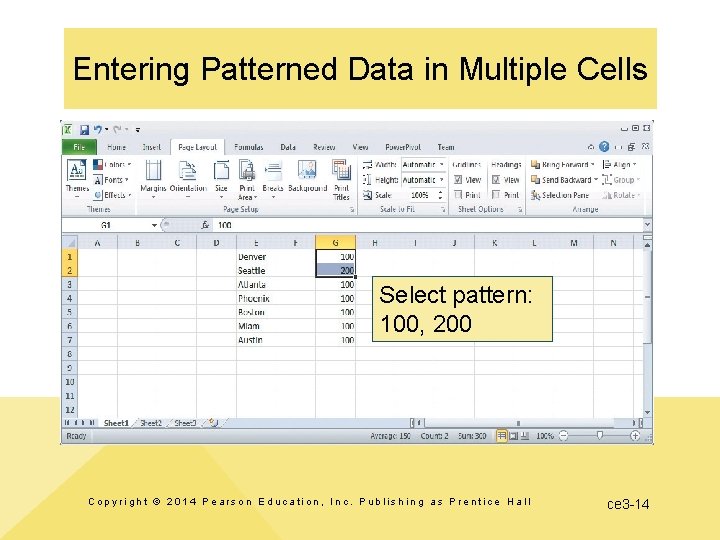Open the Height Automatic dropdown
The width and height of the screenshot is (720, 540).
click(441, 180)
